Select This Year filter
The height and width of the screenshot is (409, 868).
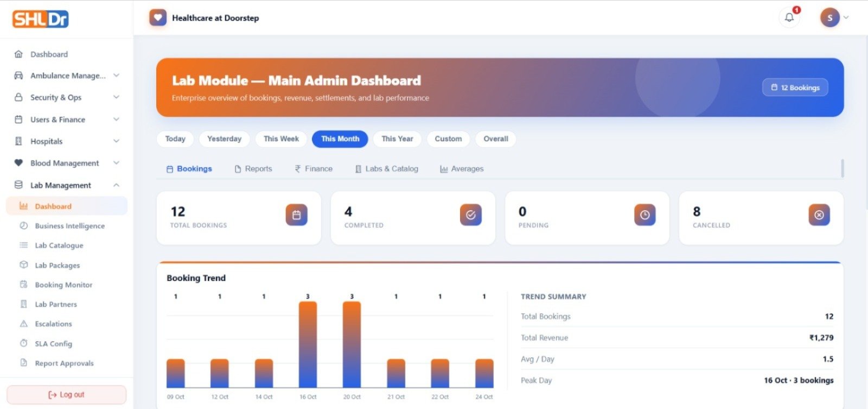[x=397, y=139]
